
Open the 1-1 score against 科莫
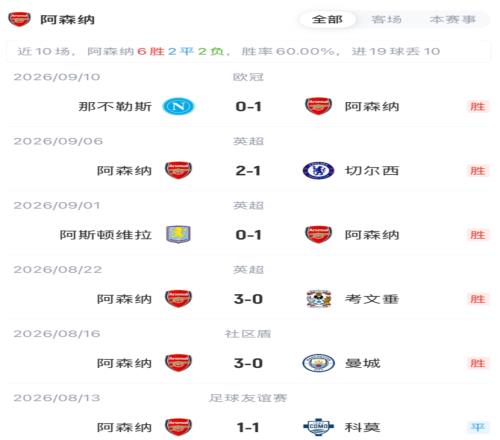(249, 427)
